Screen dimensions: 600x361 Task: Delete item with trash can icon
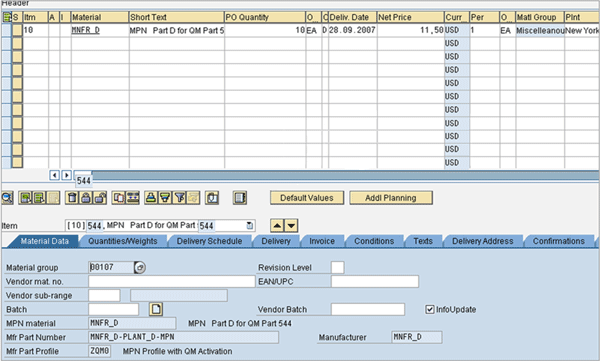[72, 198]
